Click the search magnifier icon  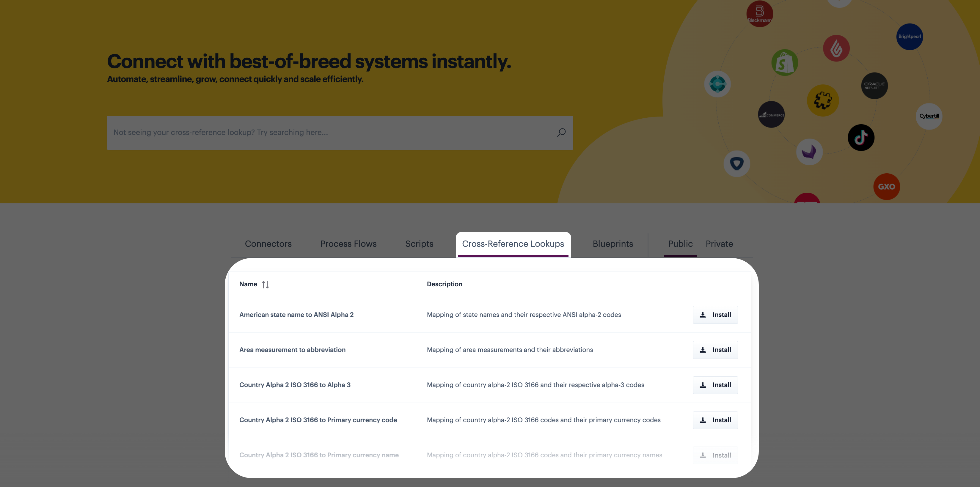click(561, 132)
